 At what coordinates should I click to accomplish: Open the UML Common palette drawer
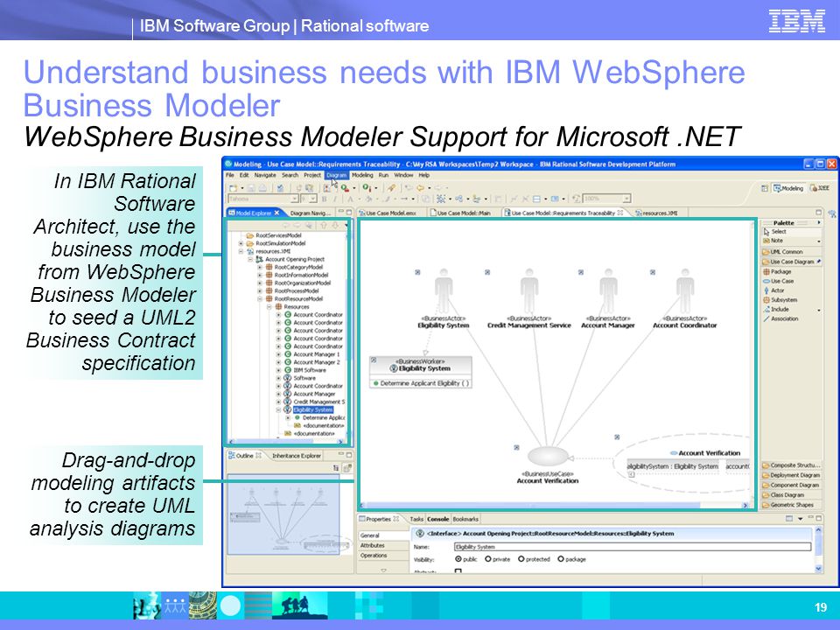point(791,251)
